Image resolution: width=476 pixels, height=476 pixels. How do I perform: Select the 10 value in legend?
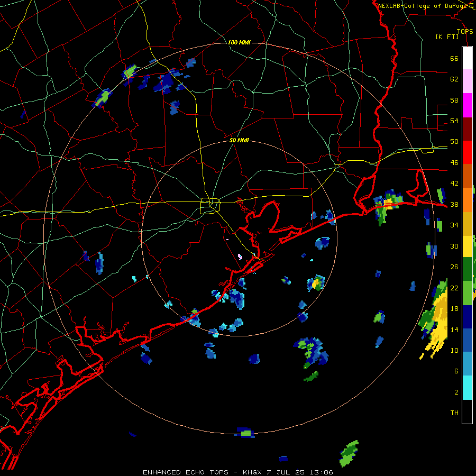(454, 350)
